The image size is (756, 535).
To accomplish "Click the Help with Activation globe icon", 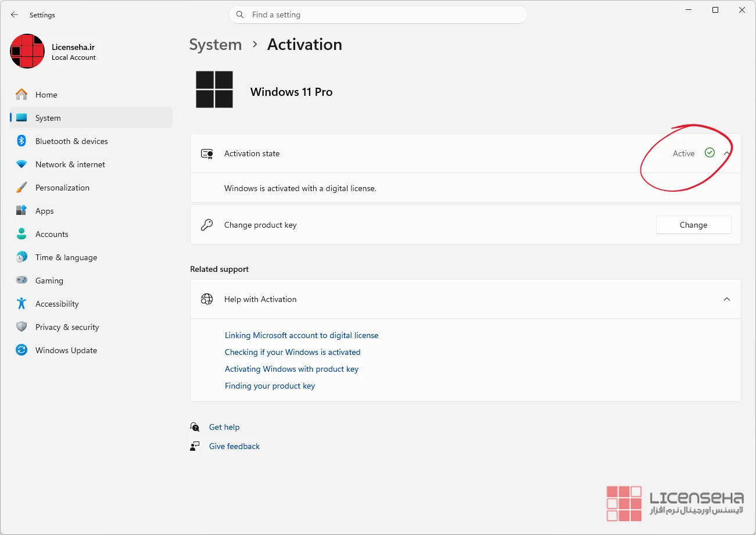I will pyautogui.click(x=207, y=299).
